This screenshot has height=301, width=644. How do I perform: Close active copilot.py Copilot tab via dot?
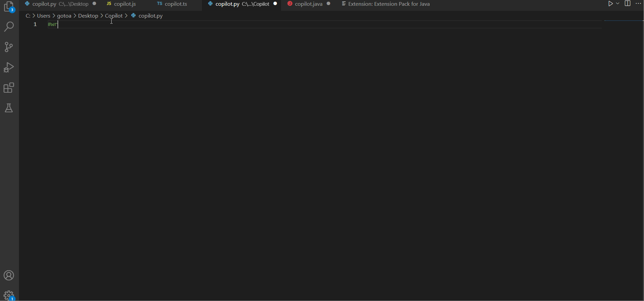pos(275,4)
